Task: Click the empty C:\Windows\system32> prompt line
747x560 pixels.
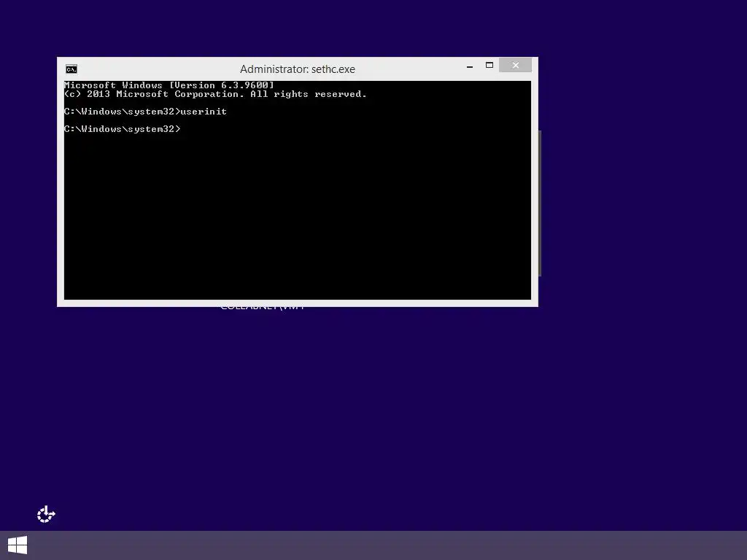Action: tap(123, 129)
